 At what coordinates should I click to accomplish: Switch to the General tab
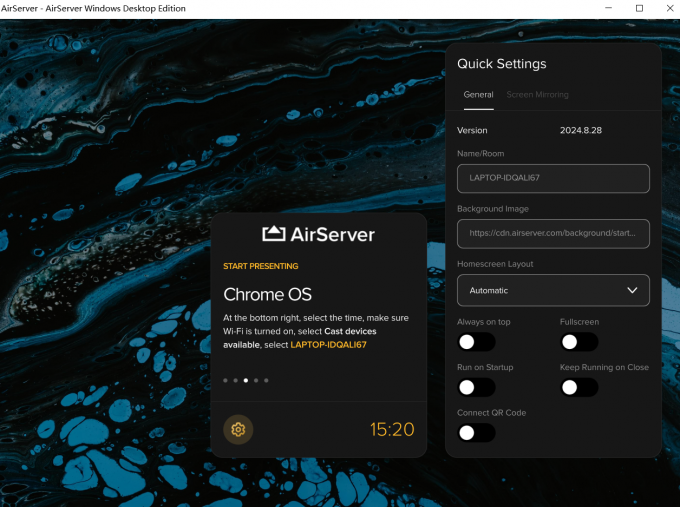click(x=478, y=95)
